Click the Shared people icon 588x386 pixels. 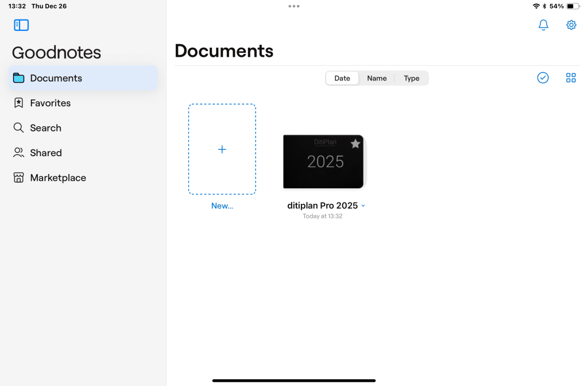[18, 152]
